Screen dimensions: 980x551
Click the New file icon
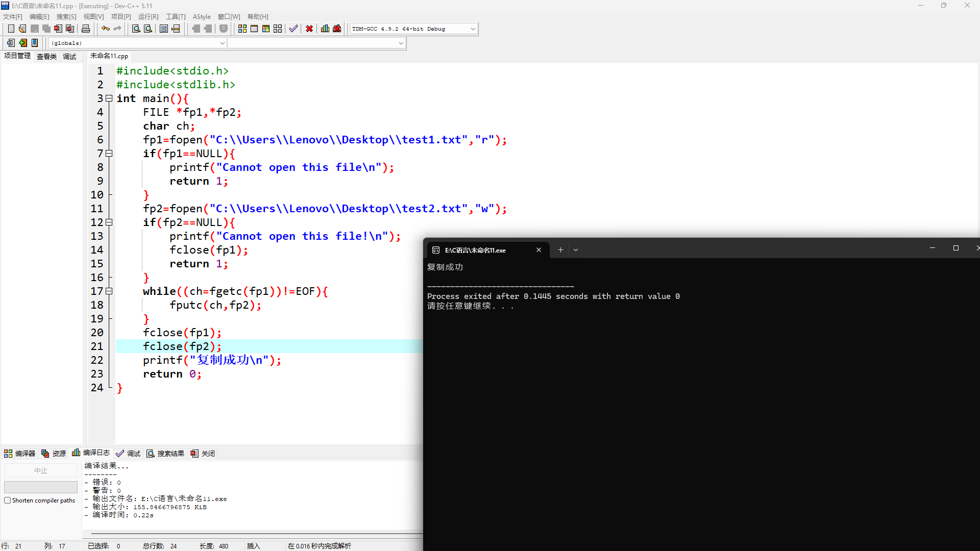coord(11,29)
